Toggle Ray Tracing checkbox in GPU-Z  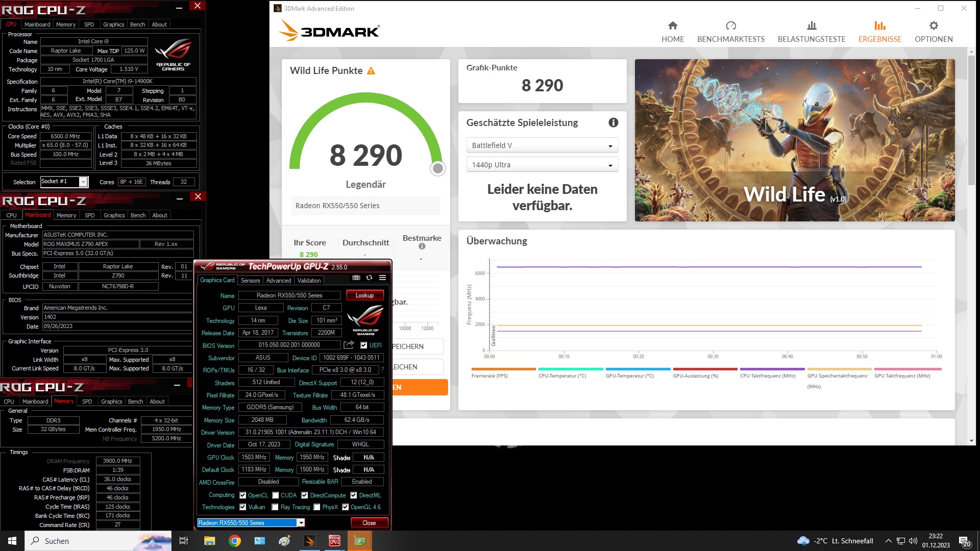(x=275, y=507)
